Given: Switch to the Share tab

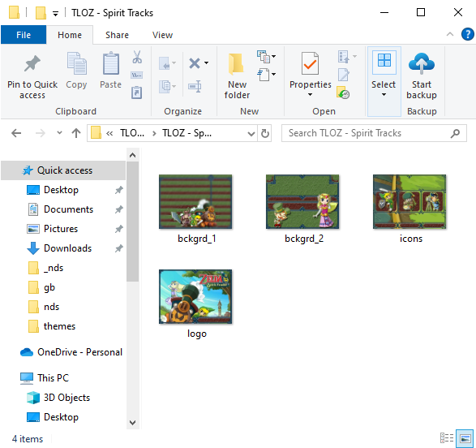Looking at the screenshot, I should coord(117,35).
